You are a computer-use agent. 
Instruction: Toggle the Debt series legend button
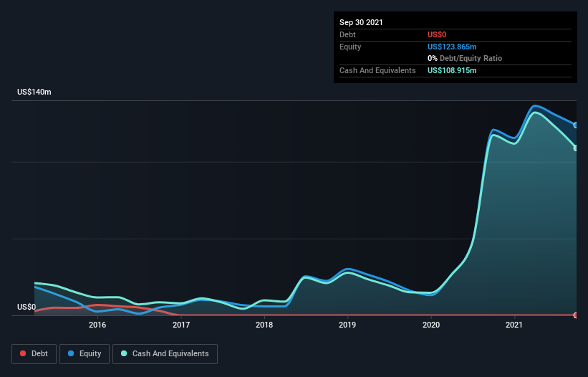34,354
